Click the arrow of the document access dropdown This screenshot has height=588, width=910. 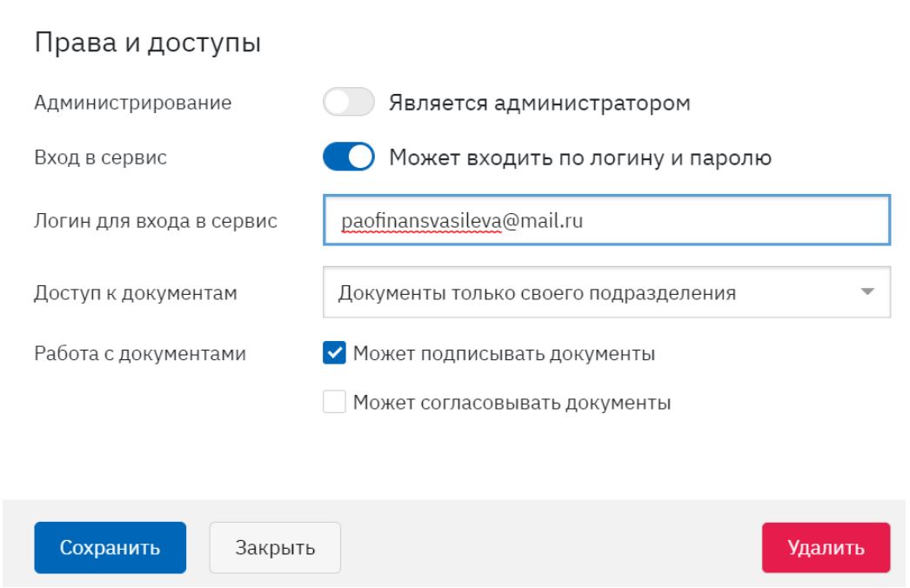click(x=867, y=291)
